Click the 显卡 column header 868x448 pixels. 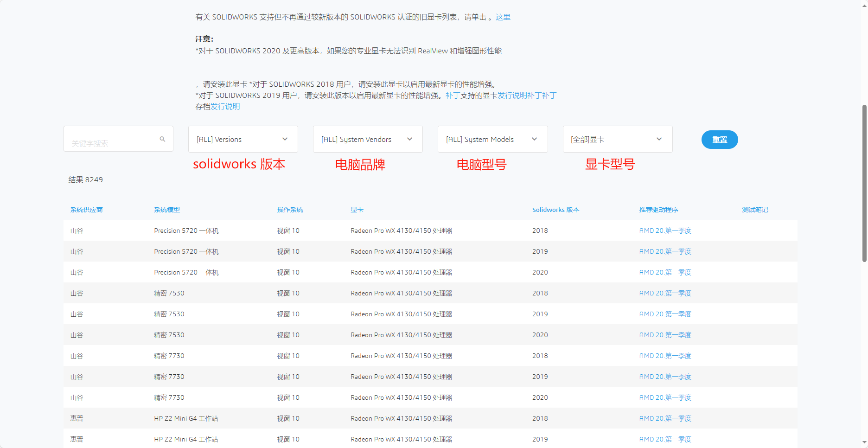(357, 210)
